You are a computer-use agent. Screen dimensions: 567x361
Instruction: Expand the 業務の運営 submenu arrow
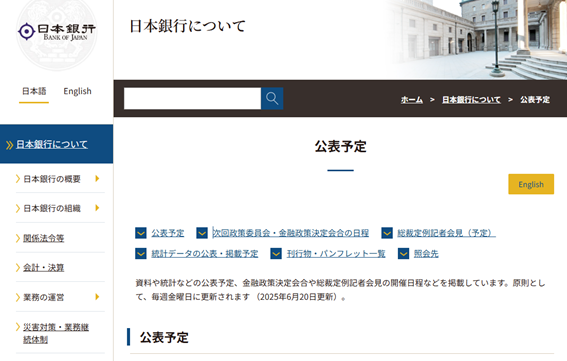click(x=97, y=297)
